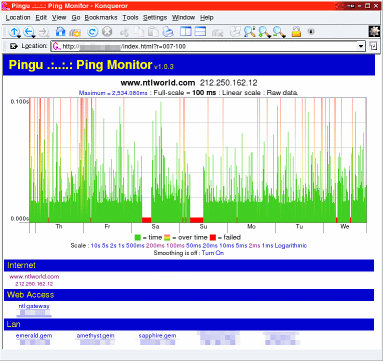Screen dimensions: 383x361
Task: Click the Paste clipboard icon
Action: (153, 32)
